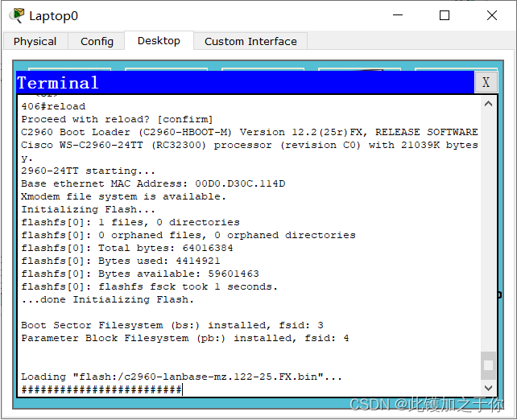Click '...done Initializing Flash.' line
The height and width of the screenshot is (420, 517).
tap(107, 299)
